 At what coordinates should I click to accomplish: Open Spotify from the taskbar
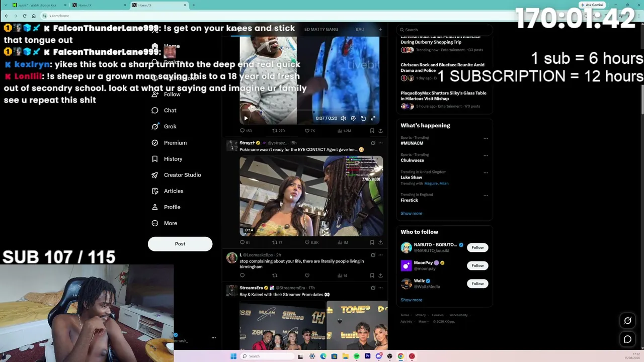pyautogui.click(x=356, y=356)
